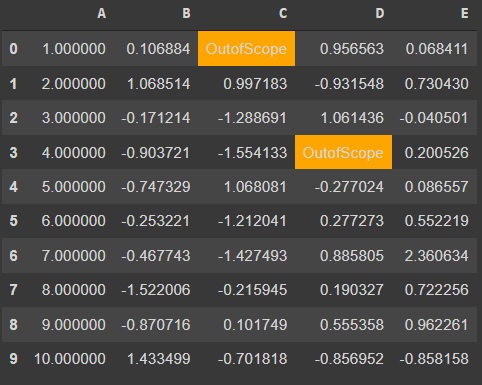Click row index 4
The width and height of the screenshot is (482, 385).
click(x=13, y=187)
